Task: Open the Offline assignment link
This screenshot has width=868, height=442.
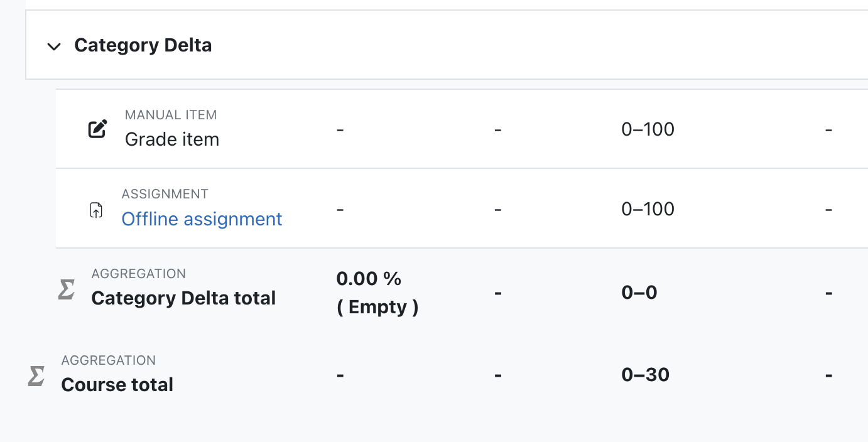Action: [202, 218]
